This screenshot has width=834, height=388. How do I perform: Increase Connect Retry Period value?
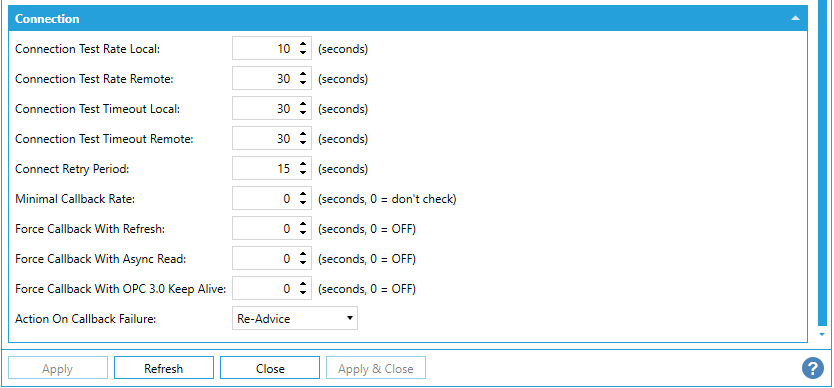pyautogui.click(x=303, y=165)
